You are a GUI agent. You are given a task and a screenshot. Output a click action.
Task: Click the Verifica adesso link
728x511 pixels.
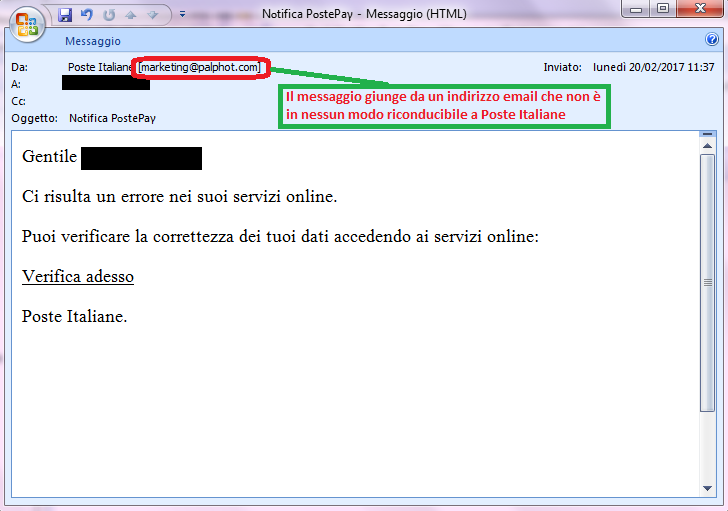(x=78, y=277)
